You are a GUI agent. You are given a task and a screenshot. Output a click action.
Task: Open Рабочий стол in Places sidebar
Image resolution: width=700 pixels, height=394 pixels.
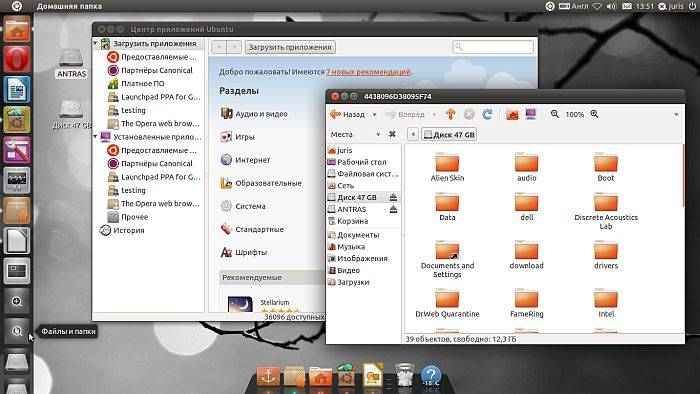point(357,162)
